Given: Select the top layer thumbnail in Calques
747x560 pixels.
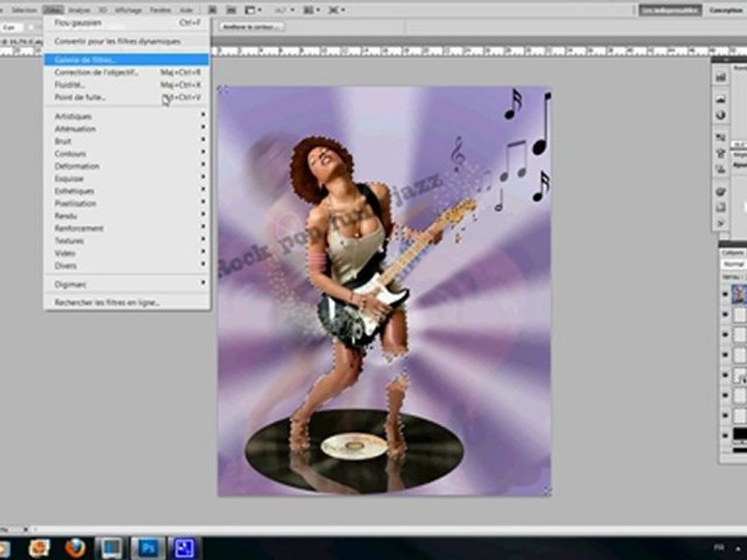Looking at the screenshot, I should pyautogui.click(x=739, y=294).
